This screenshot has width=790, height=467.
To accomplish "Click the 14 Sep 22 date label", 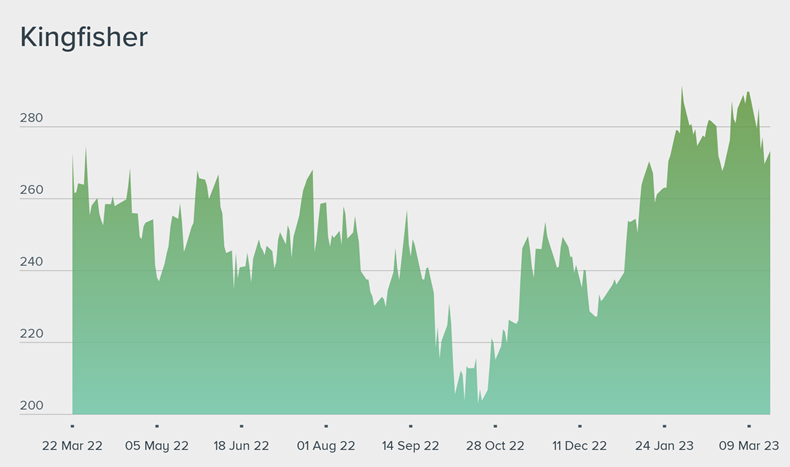I will 410,446.
